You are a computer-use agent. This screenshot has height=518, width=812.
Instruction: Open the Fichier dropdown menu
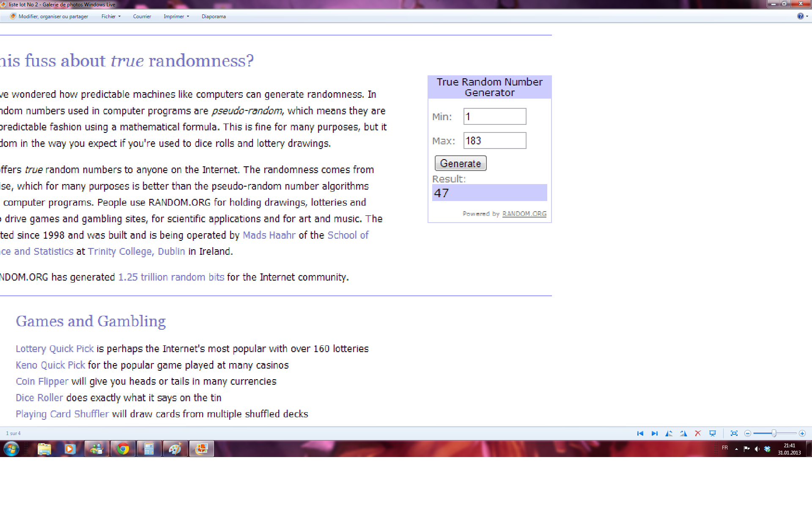click(x=111, y=17)
